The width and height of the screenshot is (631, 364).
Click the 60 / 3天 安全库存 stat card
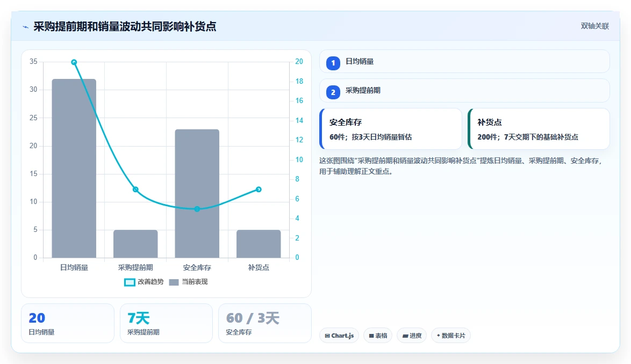pyautogui.click(x=265, y=323)
